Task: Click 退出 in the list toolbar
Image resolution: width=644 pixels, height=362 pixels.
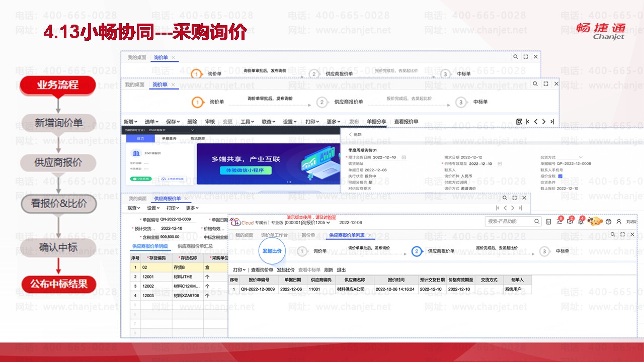Action: pyautogui.click(x=341, y=270)
